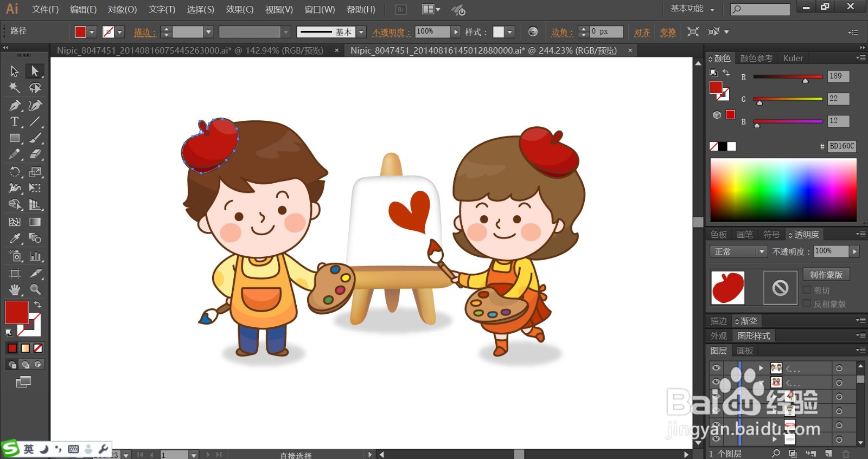Open the stroke weight dropdown
Viewport: 868px width, 459px height.
point(208,32)
